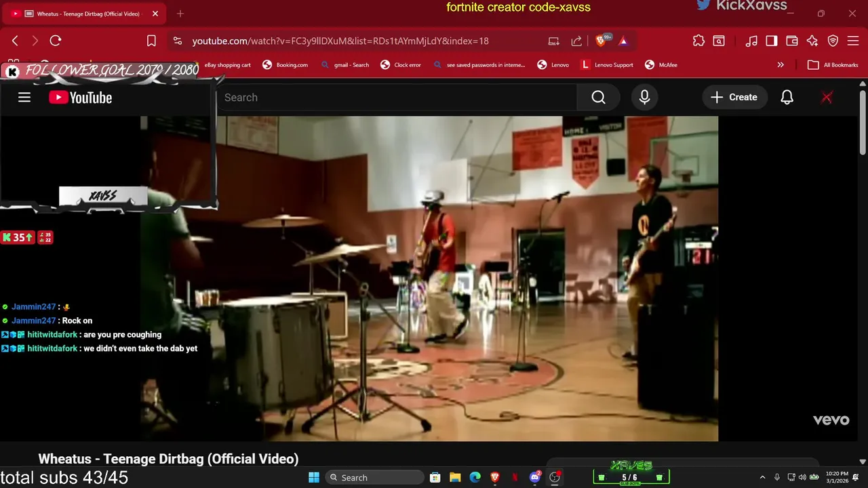
Task: Go back to the previous page
Action: [x=15, y=41]
